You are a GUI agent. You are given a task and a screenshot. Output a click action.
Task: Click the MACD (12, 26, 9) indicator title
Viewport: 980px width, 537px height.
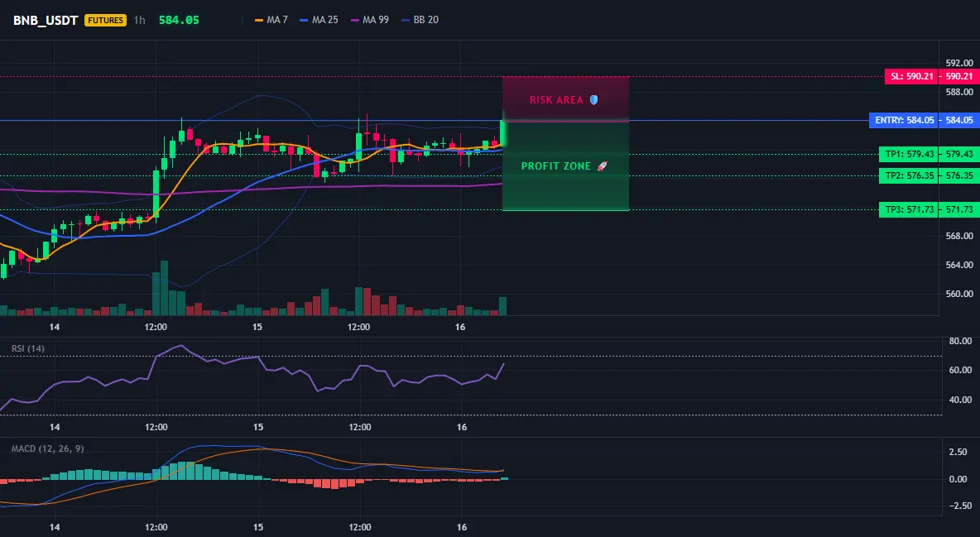47,448
